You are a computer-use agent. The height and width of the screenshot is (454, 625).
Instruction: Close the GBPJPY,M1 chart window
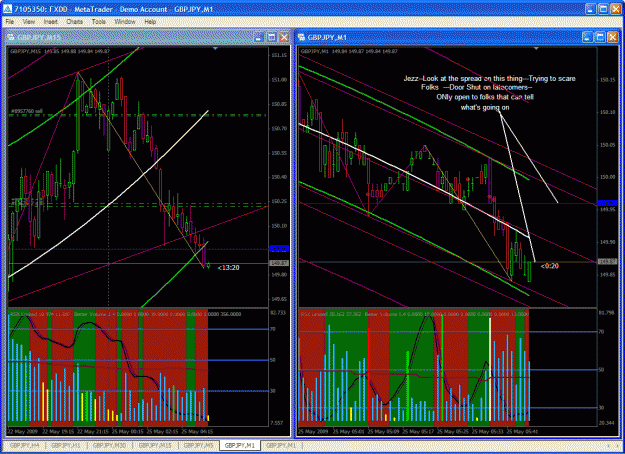pos(613,37)
